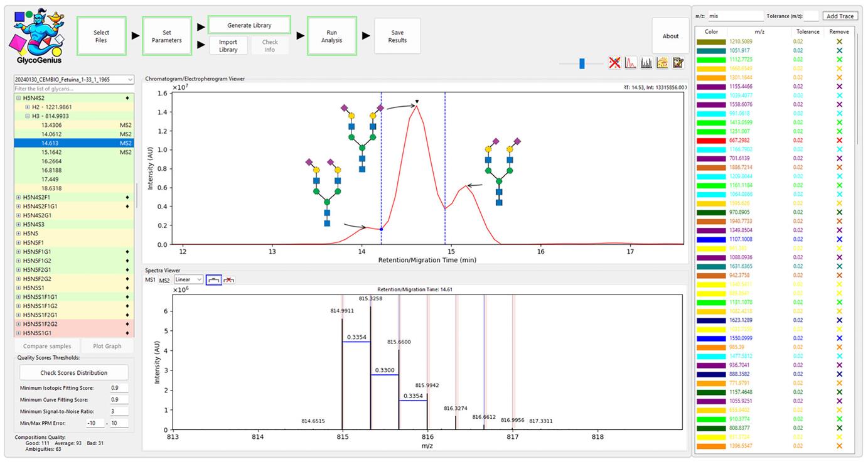Image resolution: width=868 pixels, height=464 pixels.
Task: Open the Linear scale dropdown
Action: [188, 279]
